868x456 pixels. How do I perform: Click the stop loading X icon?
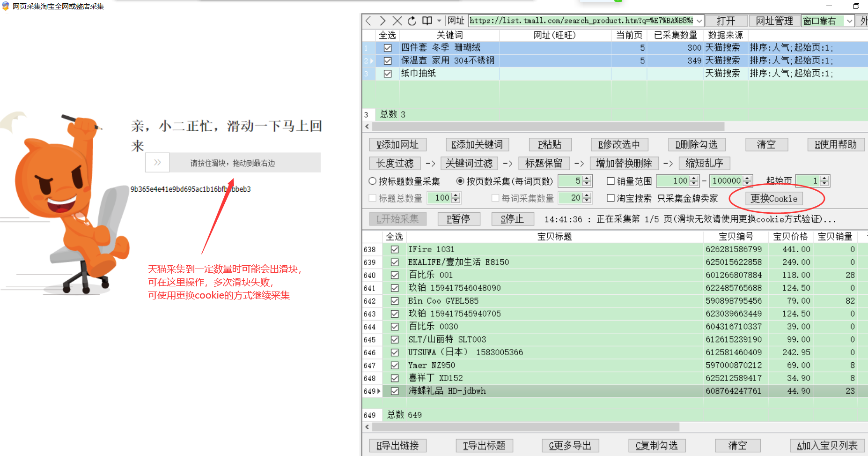click(397, 21)
